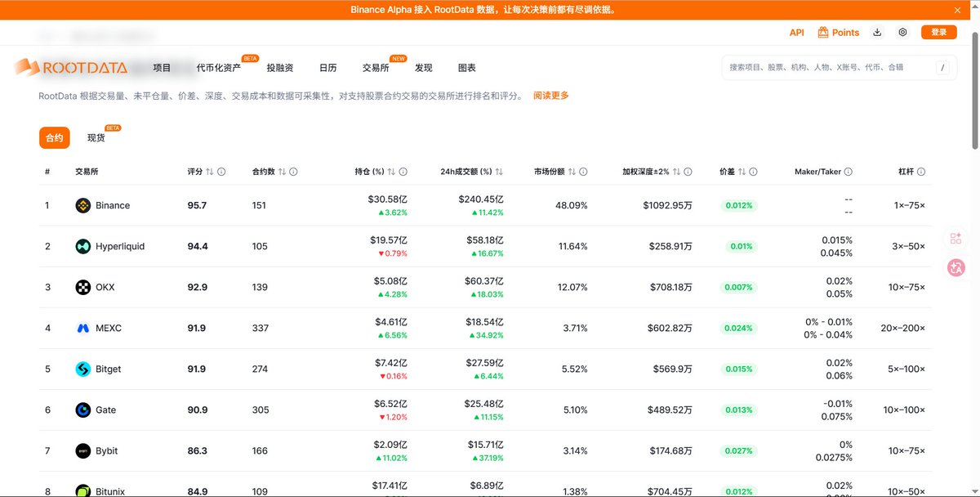Click the Gate exchange logo
980x497 pixels.
click(x=82, y=410)
